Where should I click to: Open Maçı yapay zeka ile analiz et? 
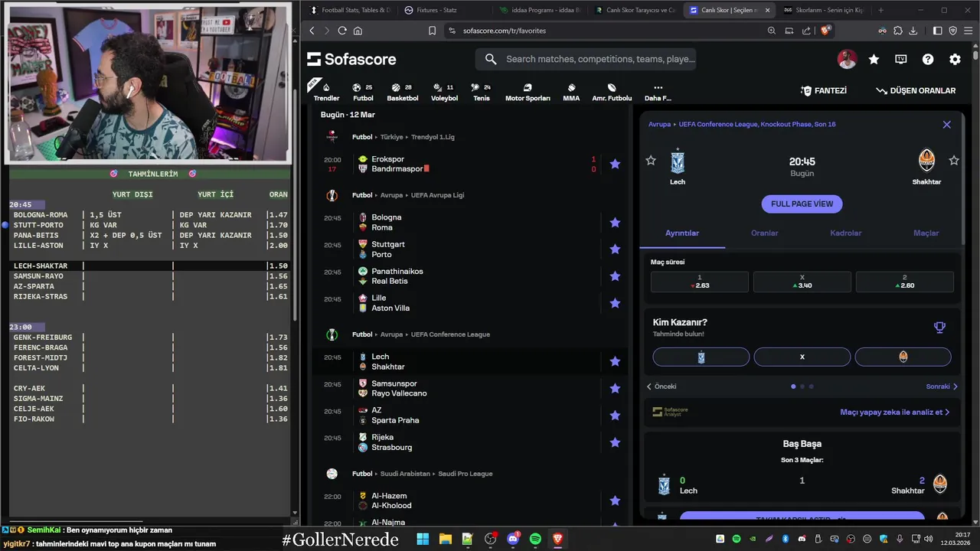894,412
